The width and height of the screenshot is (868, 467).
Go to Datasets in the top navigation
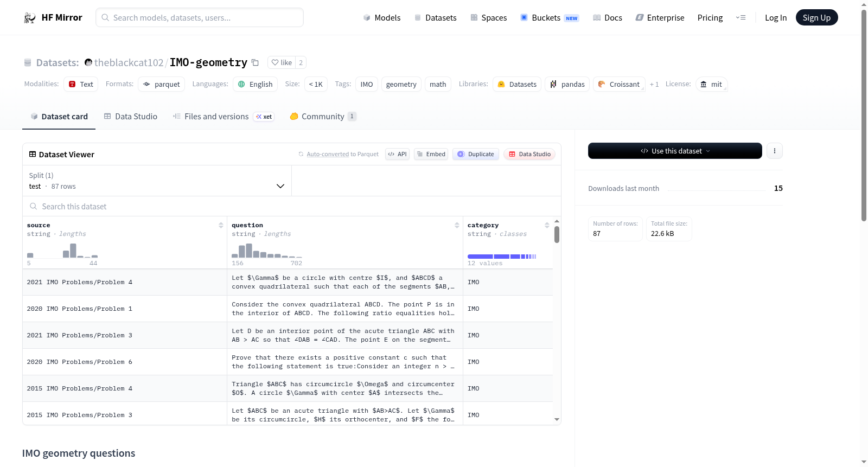point(435,18)
